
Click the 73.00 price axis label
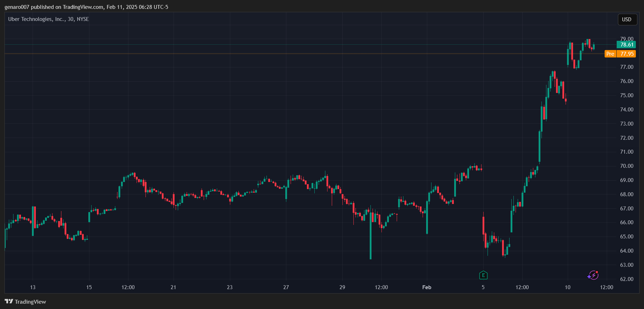click(627, 124)
